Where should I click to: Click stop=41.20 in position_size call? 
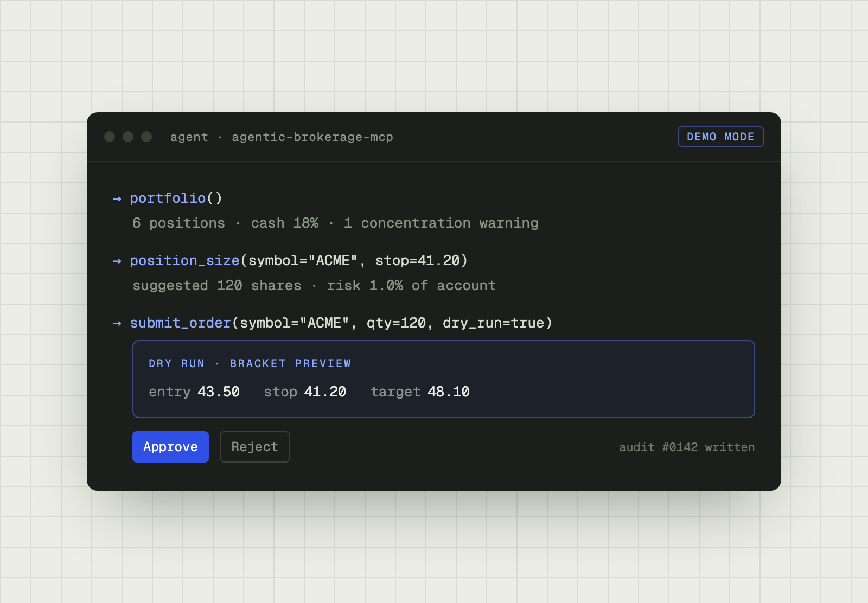(x=418, y=261)
